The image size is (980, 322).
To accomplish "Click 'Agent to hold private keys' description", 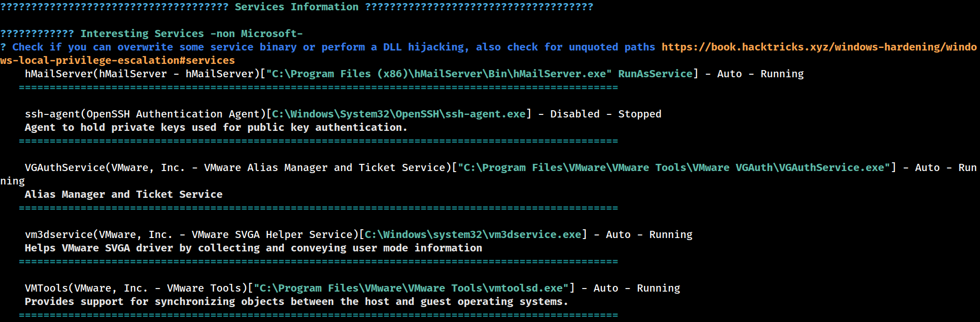I will click(216, 127).
